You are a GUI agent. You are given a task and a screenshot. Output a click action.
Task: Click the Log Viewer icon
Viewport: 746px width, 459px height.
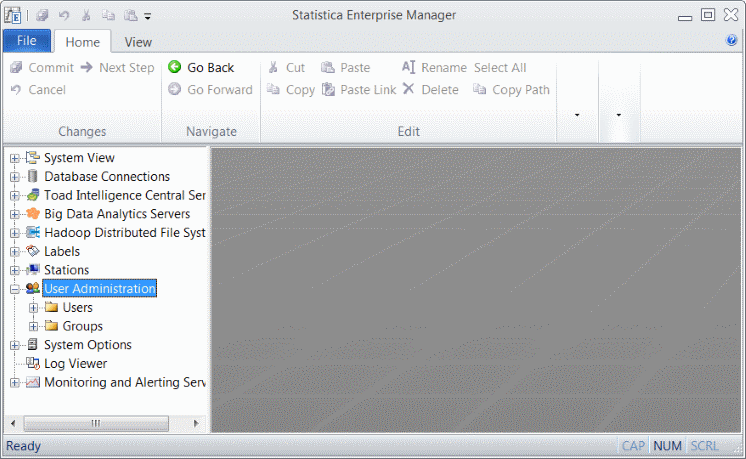coord(33,363)
